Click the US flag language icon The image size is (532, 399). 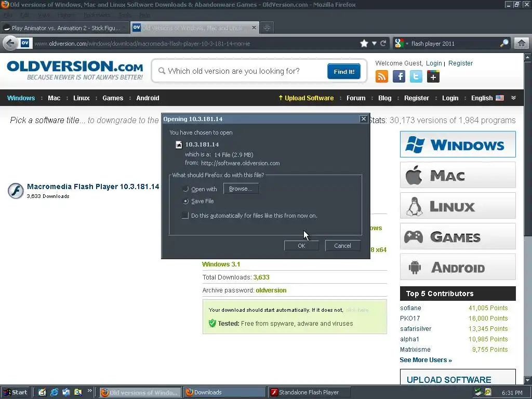point(500,98)
